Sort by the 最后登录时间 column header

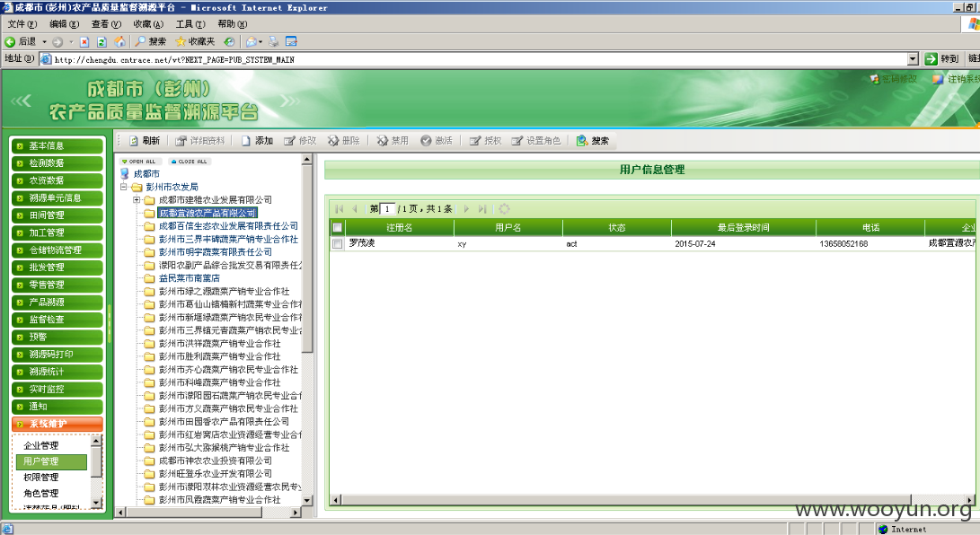point(743,228)
